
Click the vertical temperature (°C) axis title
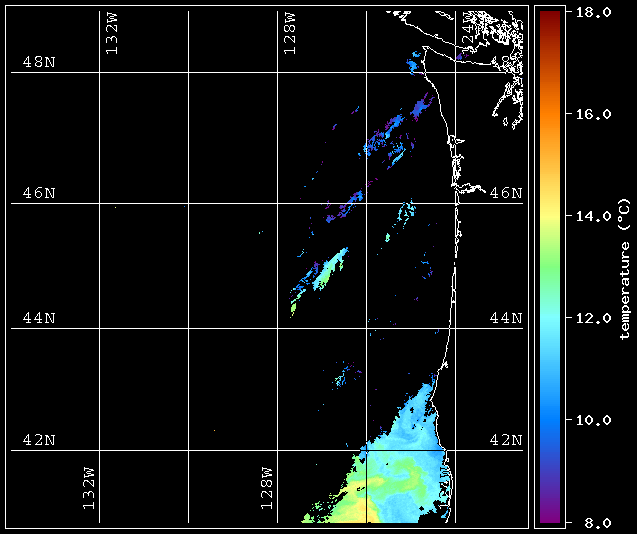(625, 268)
